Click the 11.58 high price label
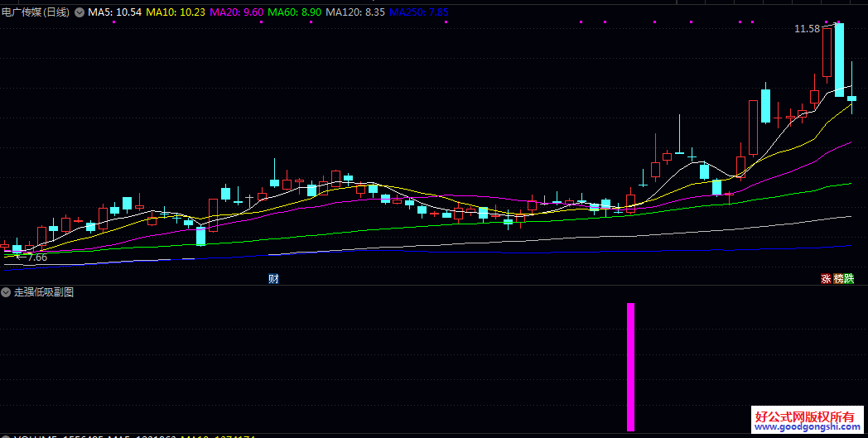 point(807,29)
